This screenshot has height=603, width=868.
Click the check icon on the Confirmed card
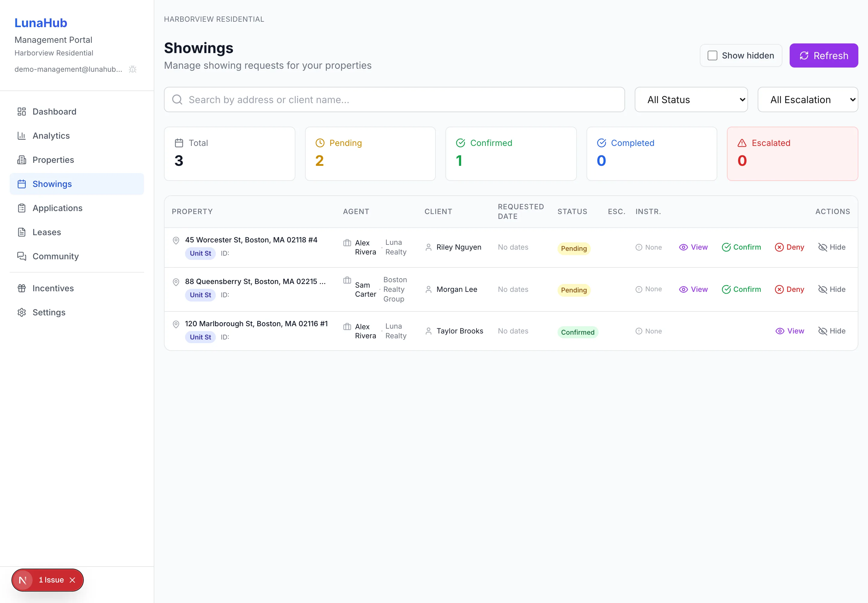point(461,143)
